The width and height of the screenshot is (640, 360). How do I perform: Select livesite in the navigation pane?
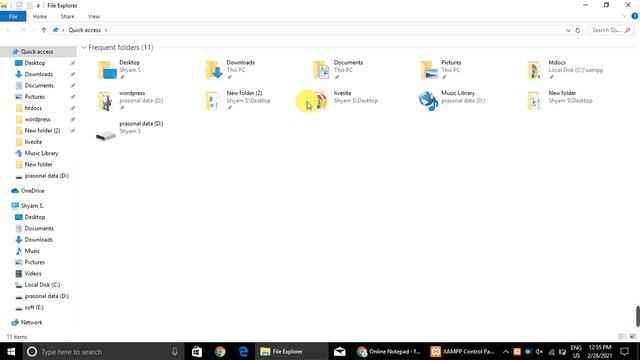33,142
